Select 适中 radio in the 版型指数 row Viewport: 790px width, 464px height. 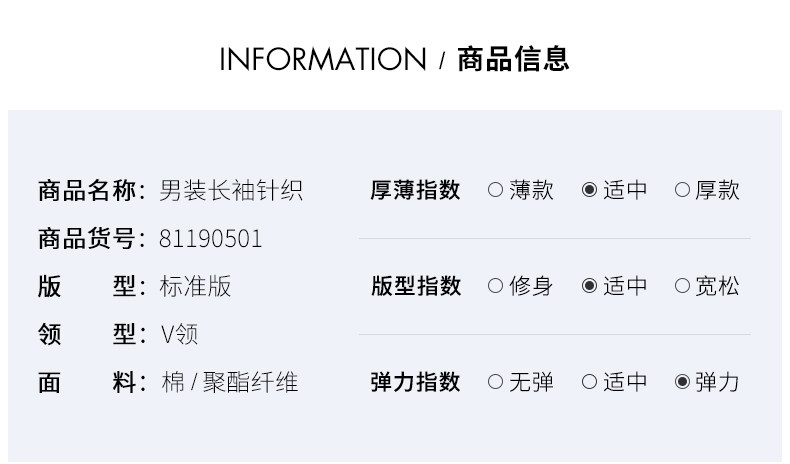[x=589, y=286]
